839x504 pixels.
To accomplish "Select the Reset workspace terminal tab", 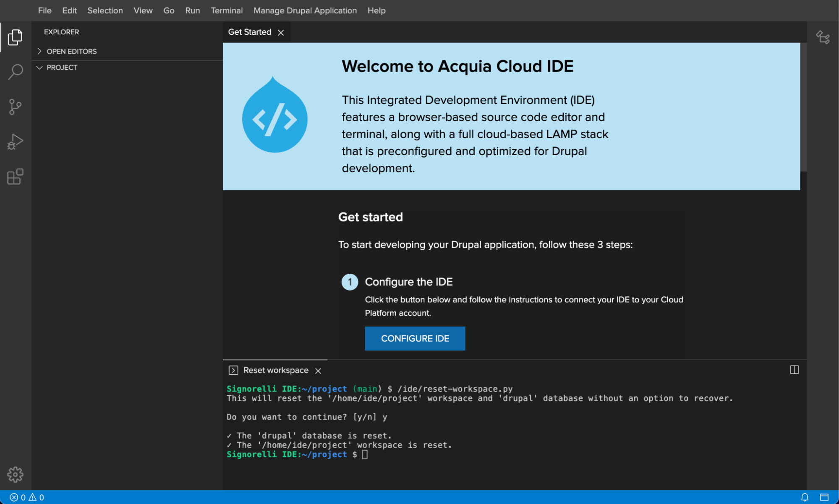I will point(276,370).
